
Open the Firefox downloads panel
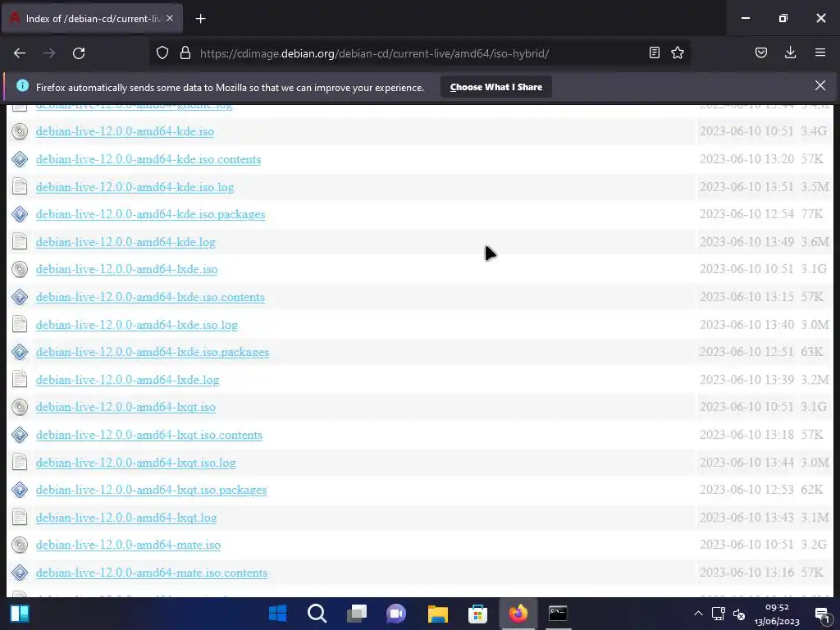(790, 53)
